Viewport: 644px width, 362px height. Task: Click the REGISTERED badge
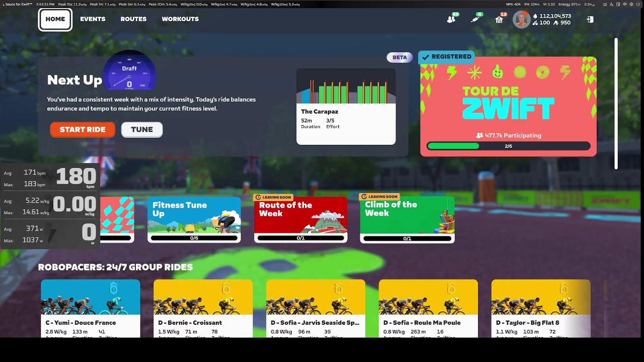[x=446, y=57]
